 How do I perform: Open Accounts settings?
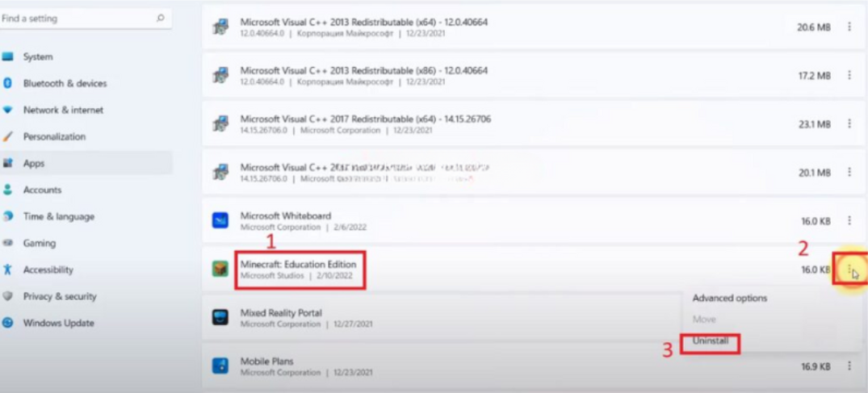42,190
